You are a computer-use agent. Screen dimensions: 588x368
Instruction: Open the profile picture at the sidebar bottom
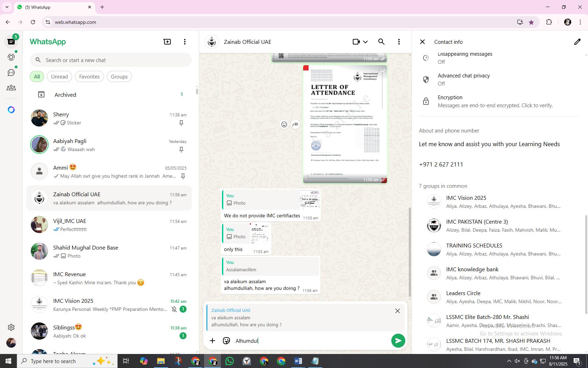[11, 342]
